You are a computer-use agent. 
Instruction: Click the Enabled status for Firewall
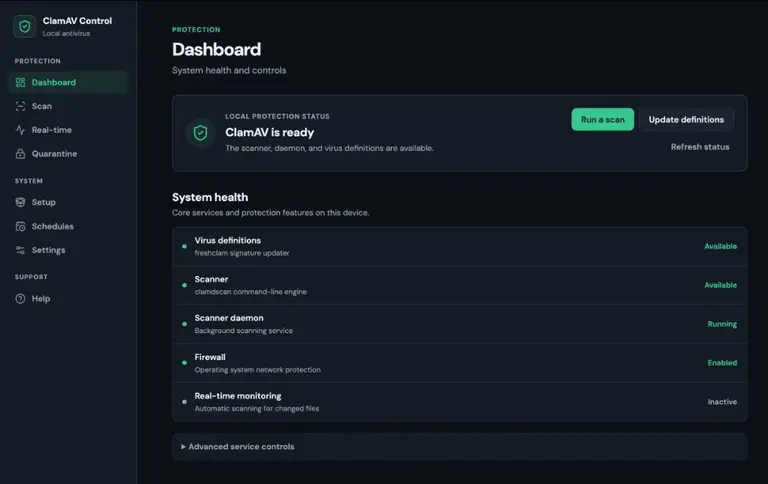pyautogui.click(x=722, y=363)
